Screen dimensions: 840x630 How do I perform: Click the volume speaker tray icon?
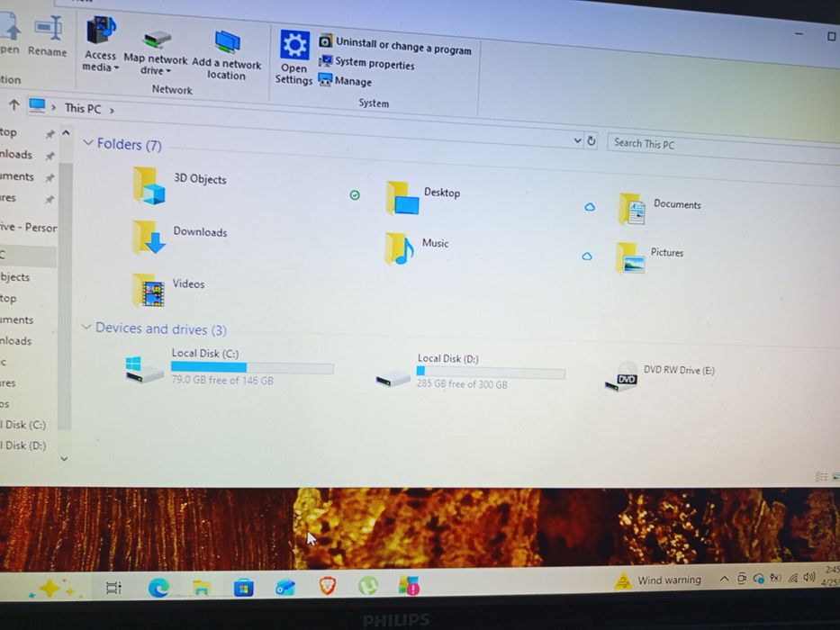(809, 578)
